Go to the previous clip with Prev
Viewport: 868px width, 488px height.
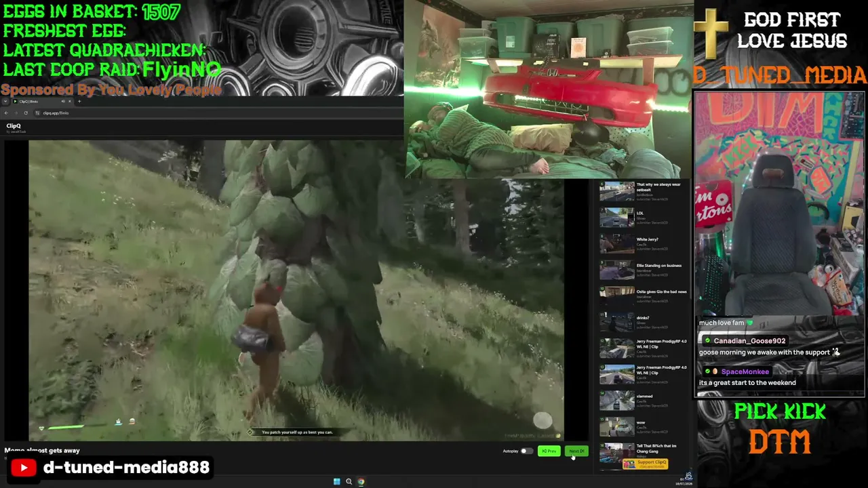click(549, 451)
